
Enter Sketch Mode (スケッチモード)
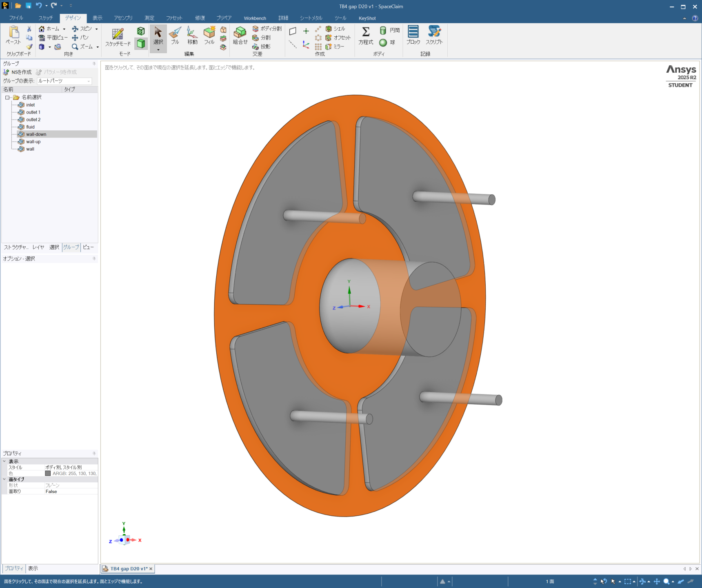(x=118, y=37)
